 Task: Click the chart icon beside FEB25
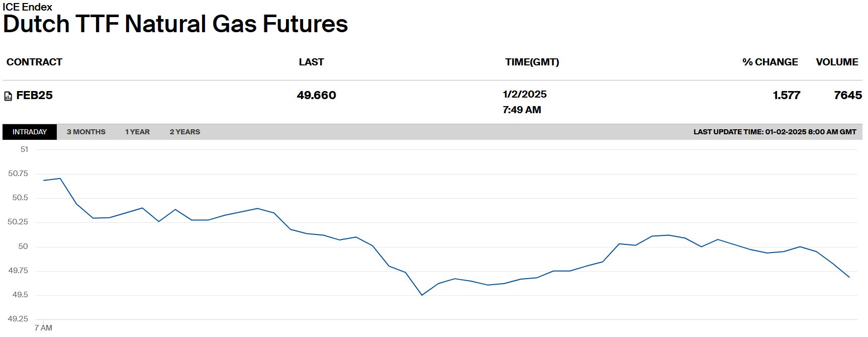pyautogui.click(x=8, y=96)
